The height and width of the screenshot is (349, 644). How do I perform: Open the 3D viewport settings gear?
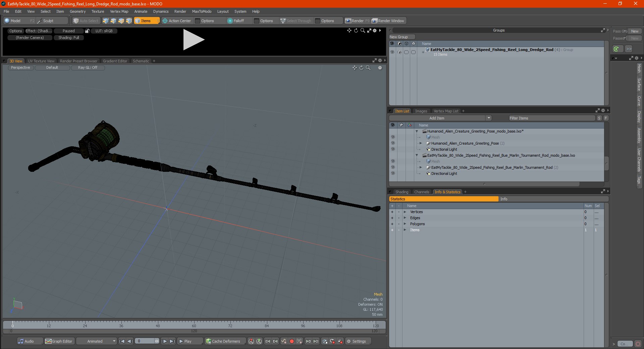380,68
